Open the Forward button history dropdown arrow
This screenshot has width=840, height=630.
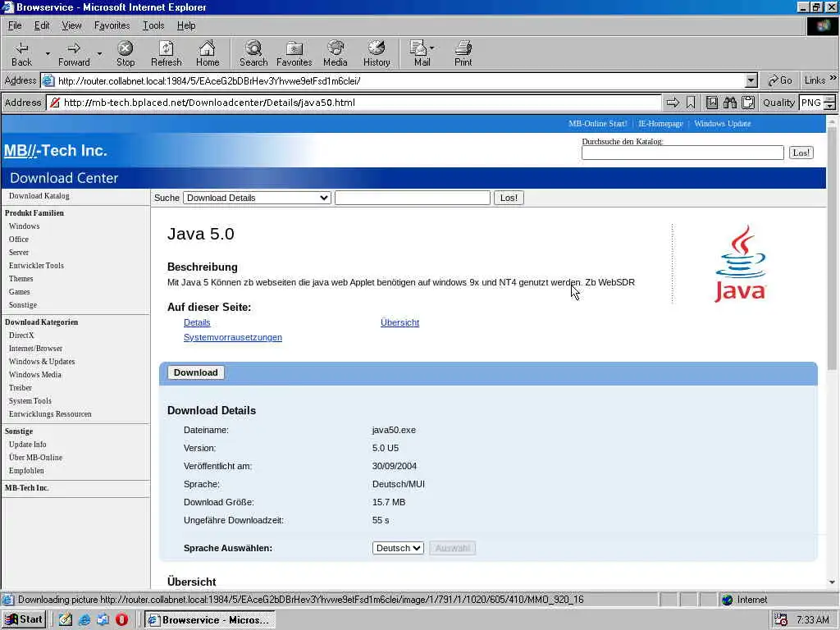tap(99, 53)
